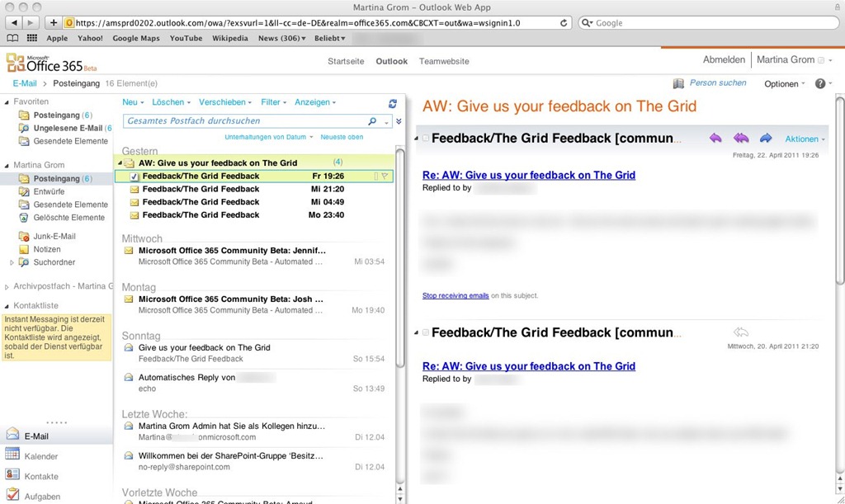
Task: Open the Gelöschte Elemente folder
Action: point(69,218)
